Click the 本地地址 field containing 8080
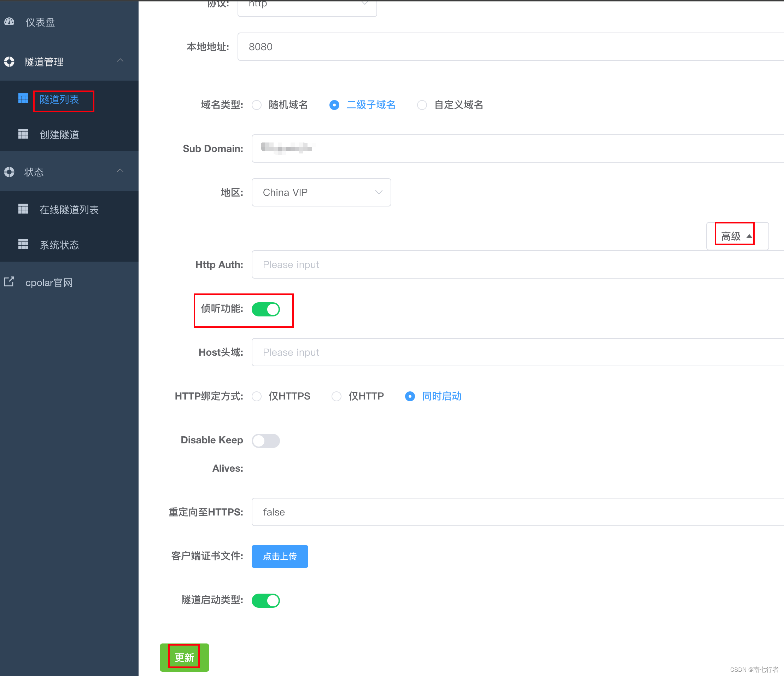The image size is (784, 676). click(x=511, y=47)
